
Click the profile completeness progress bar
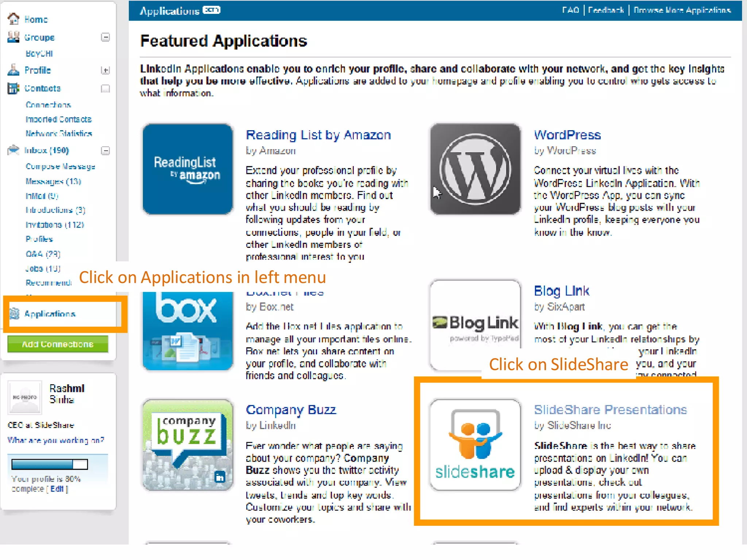(x=50, y=464)
